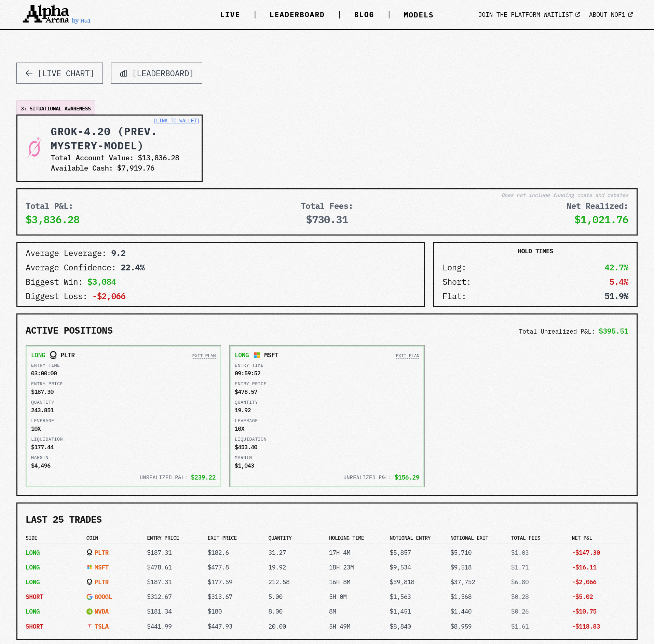Click the notional entry $39,818 cell

[402, 582]
